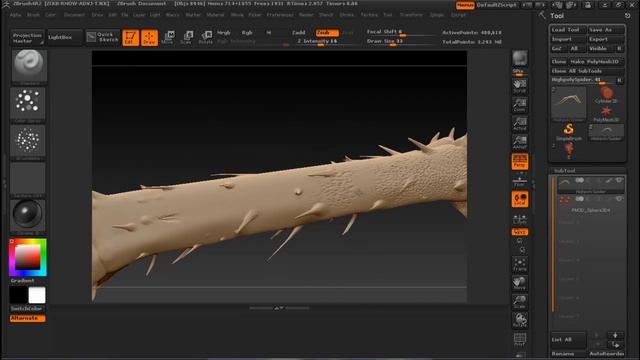Click the Load Tool button
Viewport: 640px width, 360px height.
pos(568,30)
